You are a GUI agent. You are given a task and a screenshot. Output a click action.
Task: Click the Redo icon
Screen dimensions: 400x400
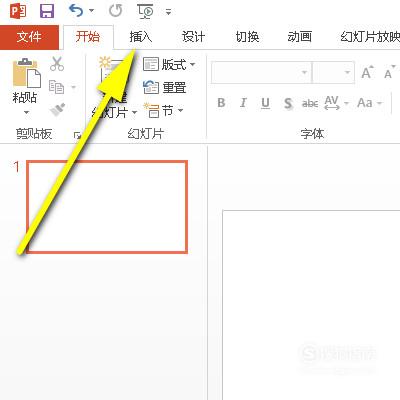point(115,11)
